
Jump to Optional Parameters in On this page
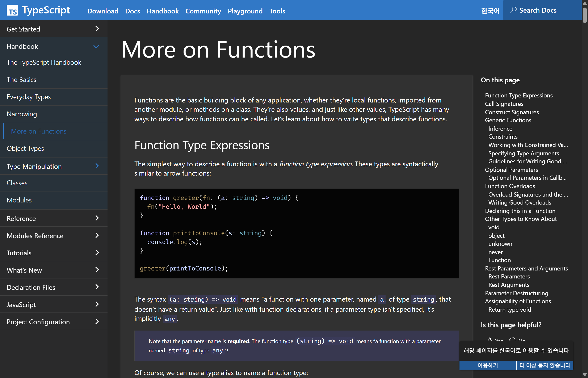pyautogui.click(x=511, y=170)
